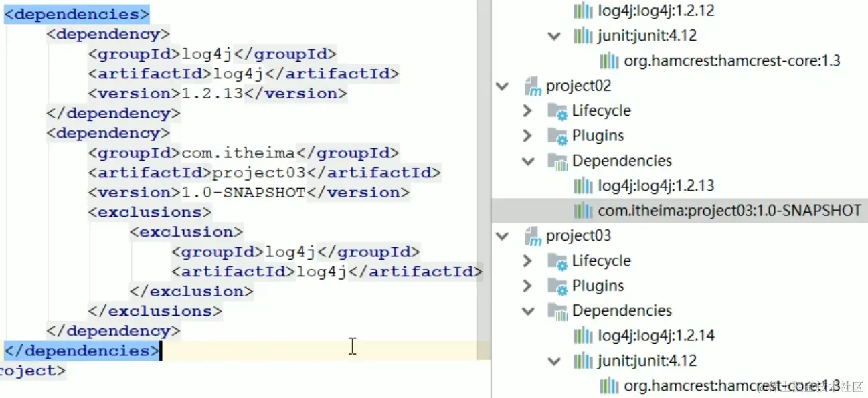Viewport: 868px width, 398px height.
Task: Click the closing </exclusions> tag
Action: point(155,312)
